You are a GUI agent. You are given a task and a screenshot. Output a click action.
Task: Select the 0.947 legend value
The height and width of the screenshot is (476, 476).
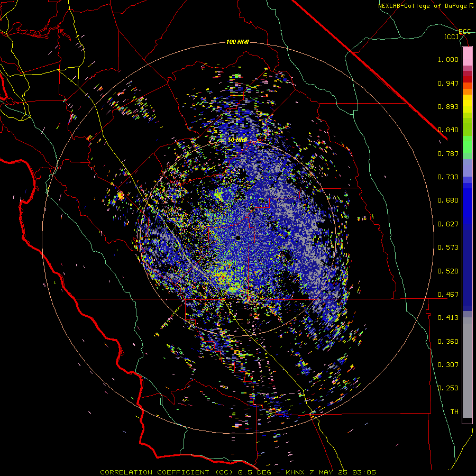click(448, 83)
